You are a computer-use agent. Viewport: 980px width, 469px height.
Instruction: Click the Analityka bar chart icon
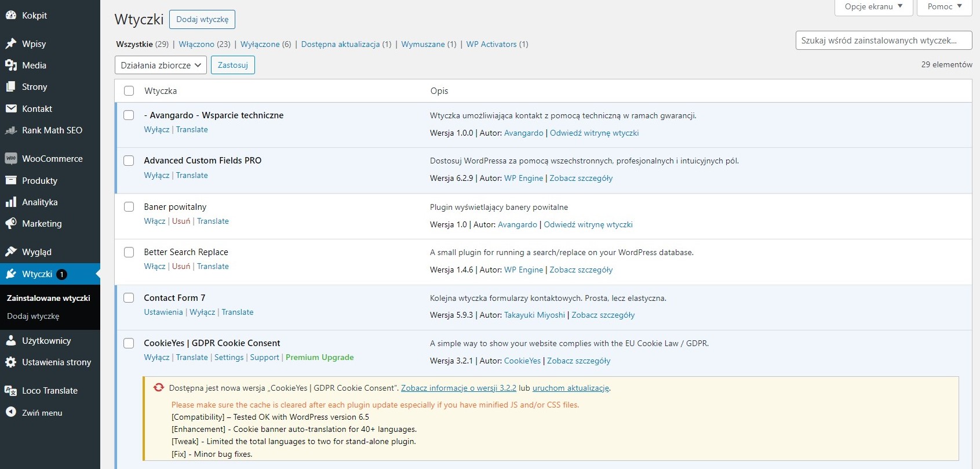[10, 202]
